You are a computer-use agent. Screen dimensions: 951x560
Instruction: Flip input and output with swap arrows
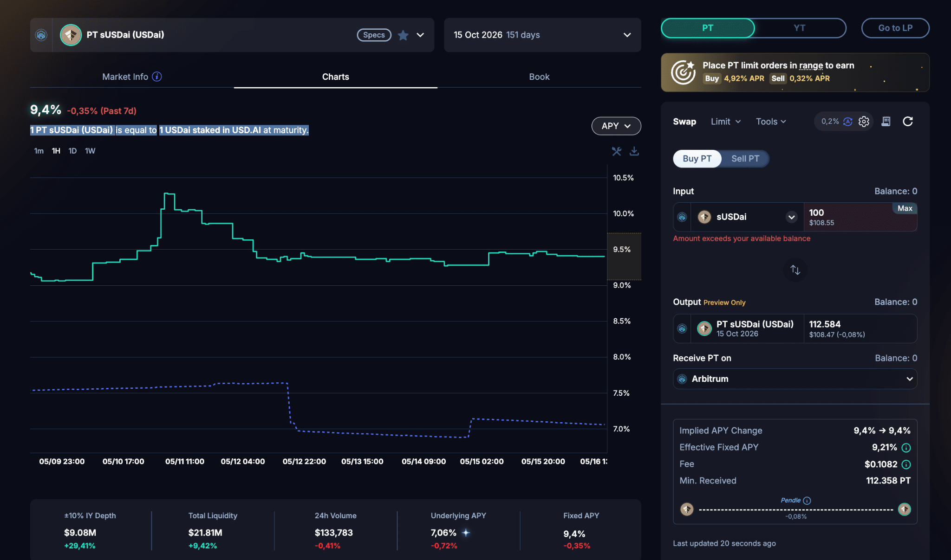[795, 270]
